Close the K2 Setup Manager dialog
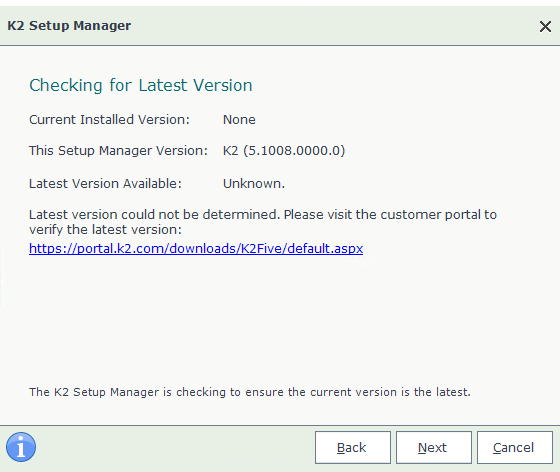The height and width of the screenshot is (472, 560). 545,26
